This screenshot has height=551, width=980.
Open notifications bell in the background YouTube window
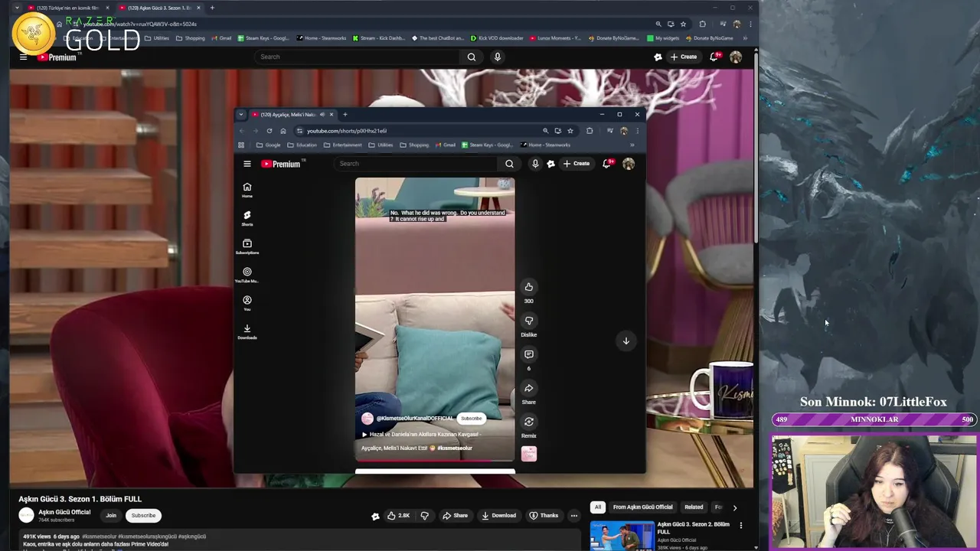(714, 57)
